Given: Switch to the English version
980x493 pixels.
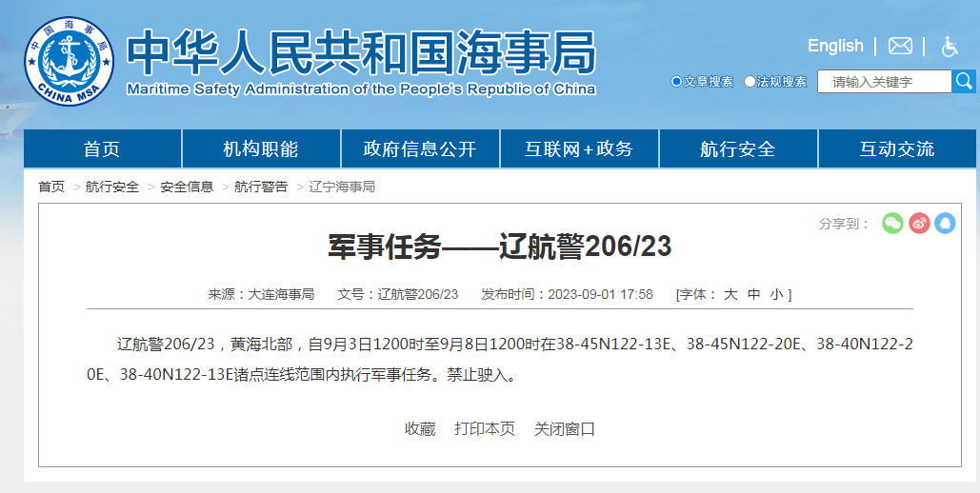Looking at the screenshot, I should (835, 46).
